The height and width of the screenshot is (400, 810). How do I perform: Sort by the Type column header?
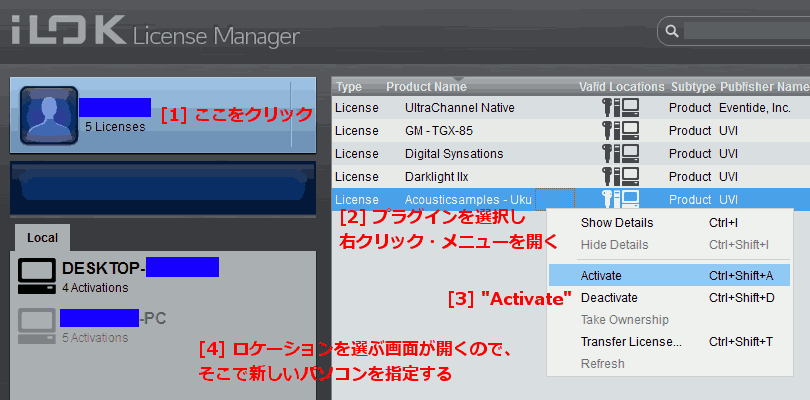click(349, 87)
